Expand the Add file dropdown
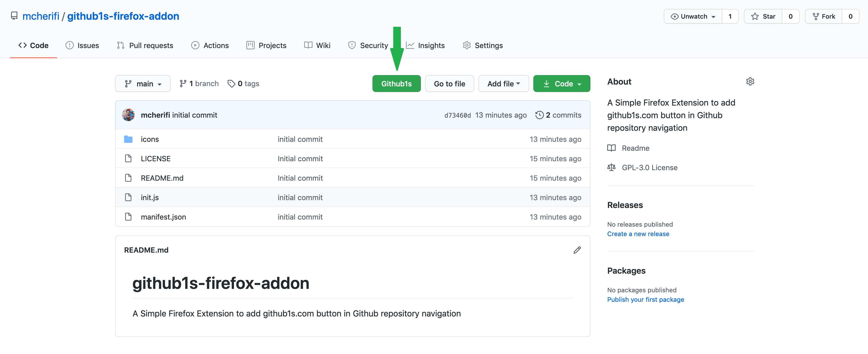This screenshot has height=354, width=868. pos(503,84)
